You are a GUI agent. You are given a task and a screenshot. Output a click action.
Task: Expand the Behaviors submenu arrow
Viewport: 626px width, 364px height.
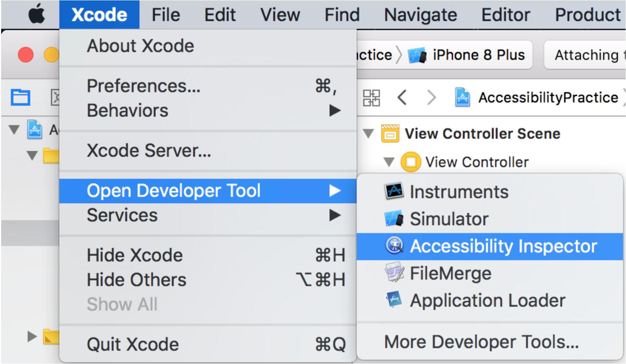tap(335, 111)
